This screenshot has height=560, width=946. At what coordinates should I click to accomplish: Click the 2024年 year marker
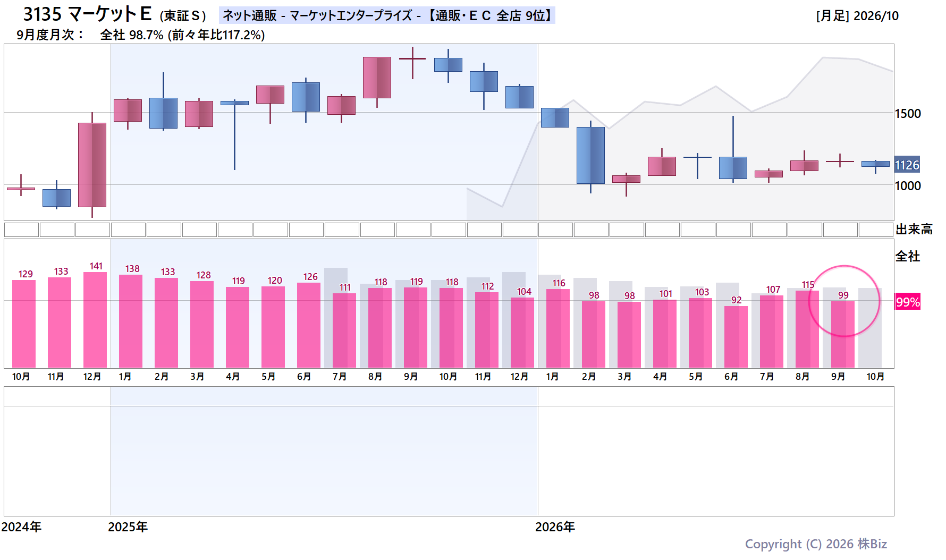(21, 527)
